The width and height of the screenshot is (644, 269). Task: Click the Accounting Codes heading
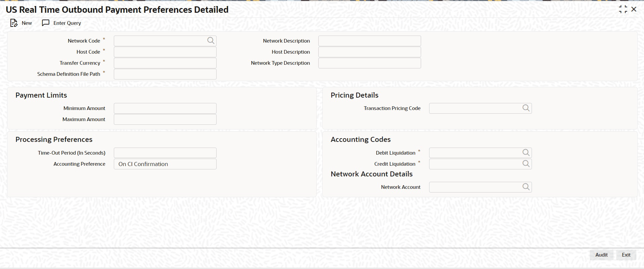coord(361,140)
